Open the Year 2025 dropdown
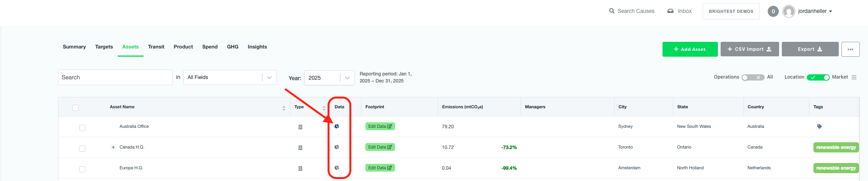 (x=329, y=78)
